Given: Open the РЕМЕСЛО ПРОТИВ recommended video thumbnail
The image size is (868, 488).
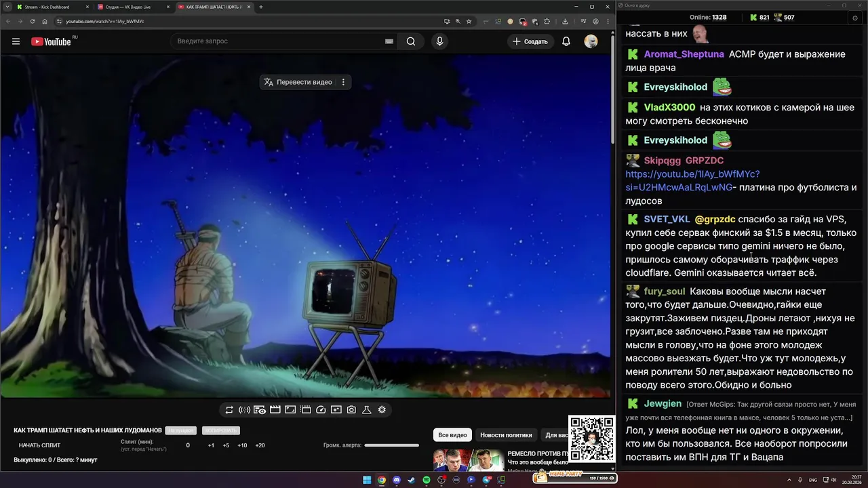Looking at the screenshot, I should pos(468,460).
